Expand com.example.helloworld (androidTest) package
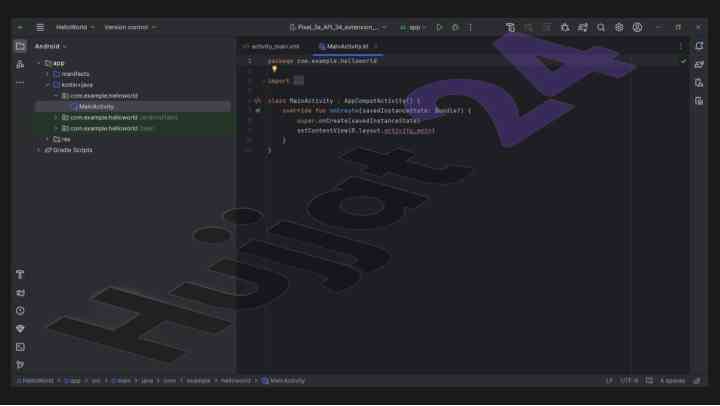Viewport: 720px width, 406px height. (x=56, y=118)
